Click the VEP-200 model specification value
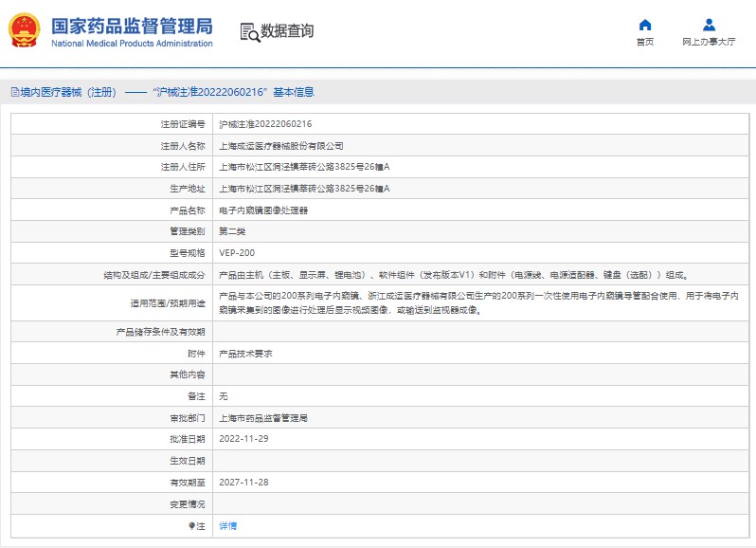 coord(237,253)
